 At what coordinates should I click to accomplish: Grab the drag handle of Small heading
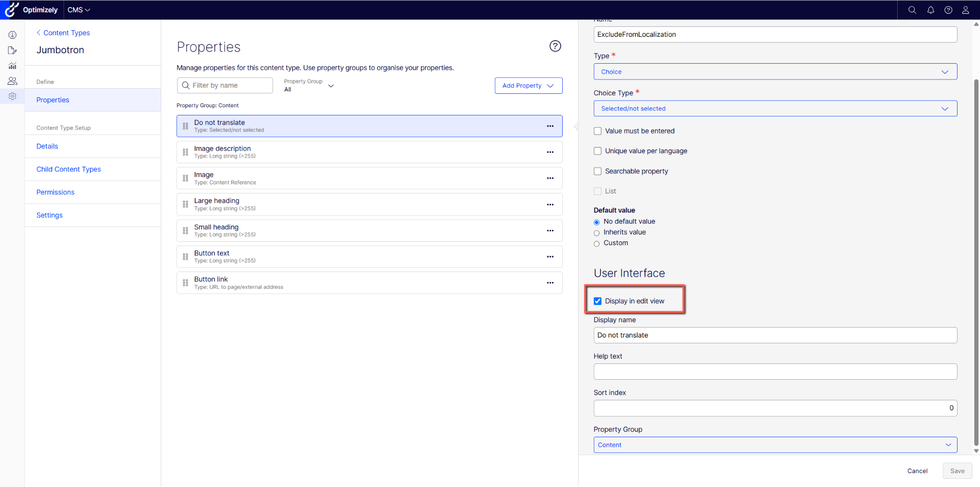click(186, 231)
